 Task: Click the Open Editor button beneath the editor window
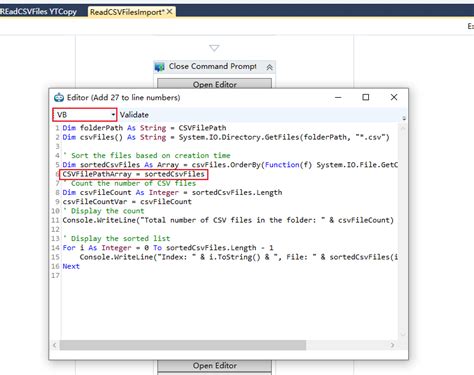215,366
